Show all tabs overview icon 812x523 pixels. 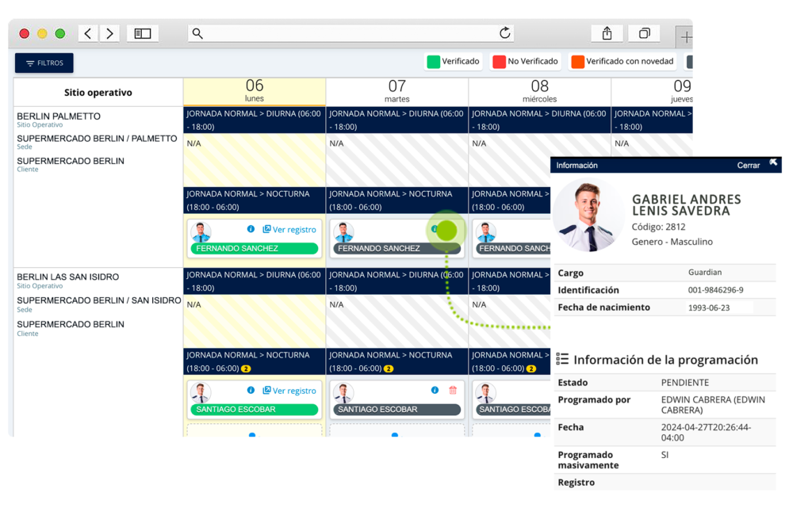pyautogui.click(x=644, y=33)
